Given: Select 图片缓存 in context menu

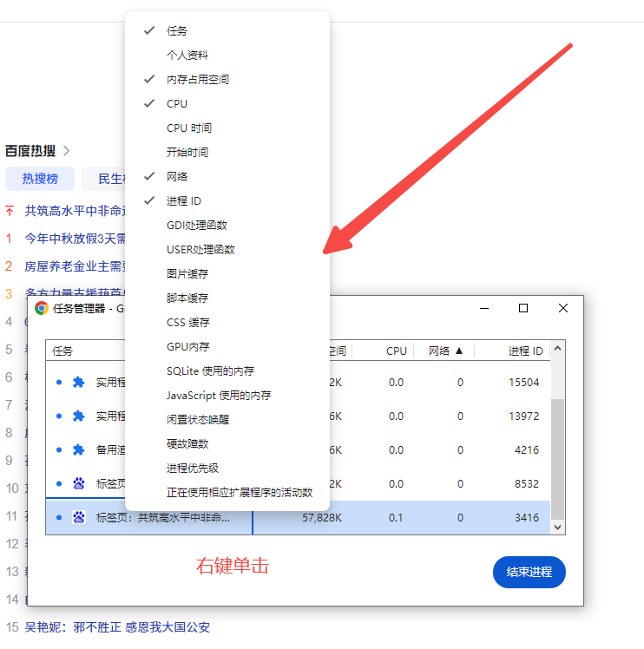Looking at the screenshot, I should 227,273.
